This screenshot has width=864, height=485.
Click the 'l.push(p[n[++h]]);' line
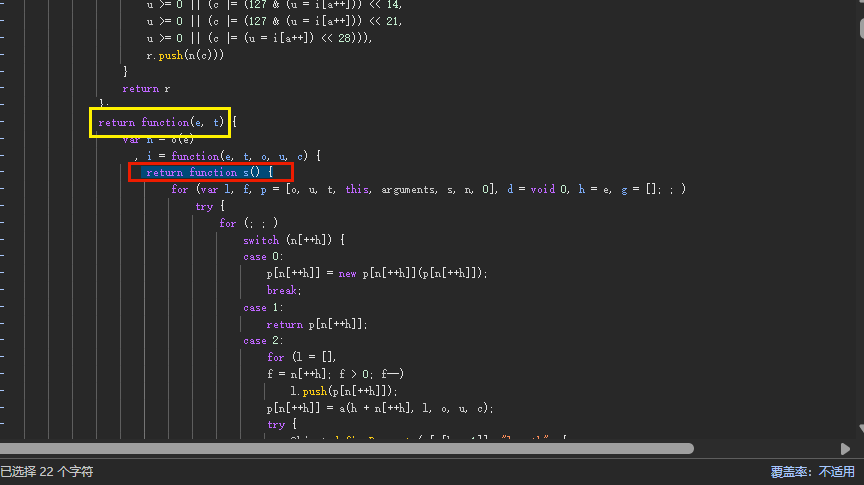[x=344, y=391]
